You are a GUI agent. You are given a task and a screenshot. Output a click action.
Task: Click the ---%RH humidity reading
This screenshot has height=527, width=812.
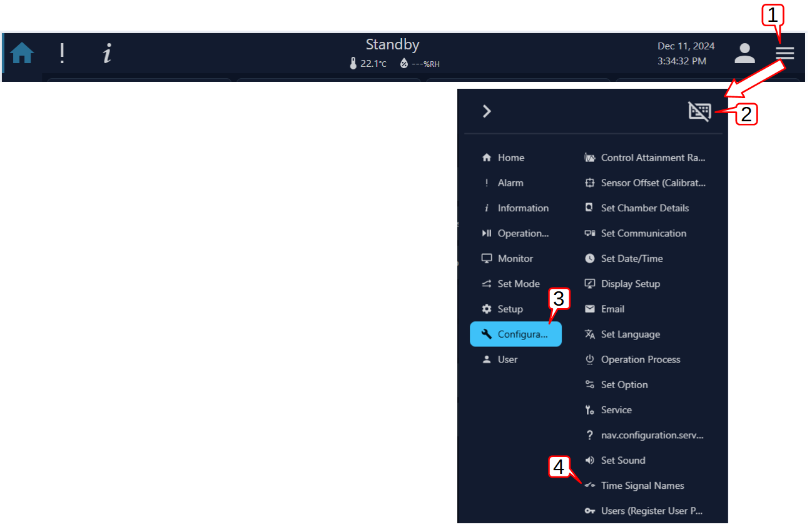point(425,64)
